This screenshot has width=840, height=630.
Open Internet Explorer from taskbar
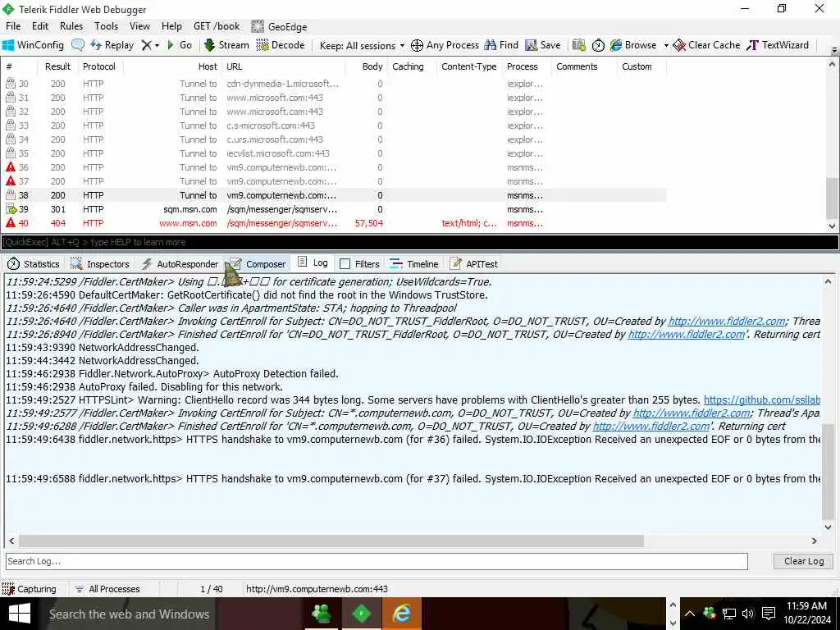(x=402, y=614)
